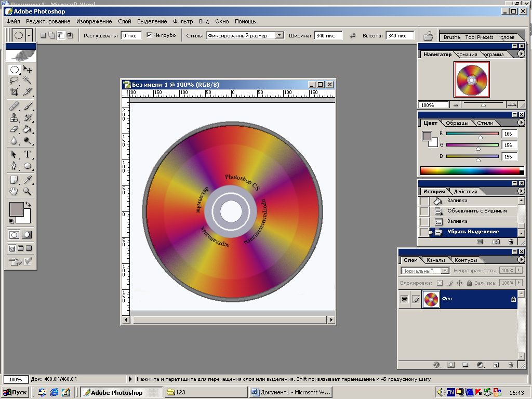Choose New selection mode button
The image size is (532, 399).
(43, 35)
